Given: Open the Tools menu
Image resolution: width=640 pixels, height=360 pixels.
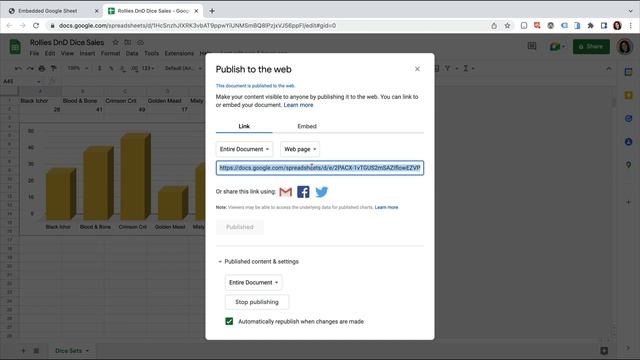Looking at the screenshot, I should [151, 53].
